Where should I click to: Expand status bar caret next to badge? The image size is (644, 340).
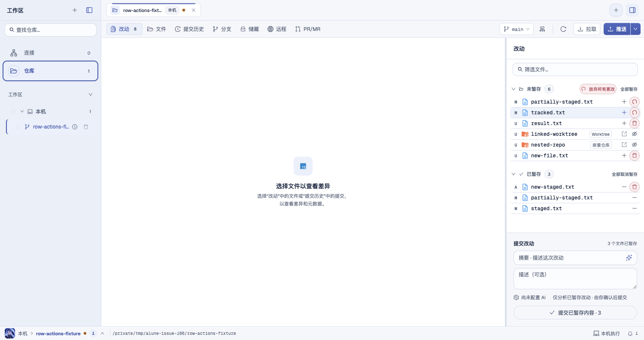pos(102,334)
